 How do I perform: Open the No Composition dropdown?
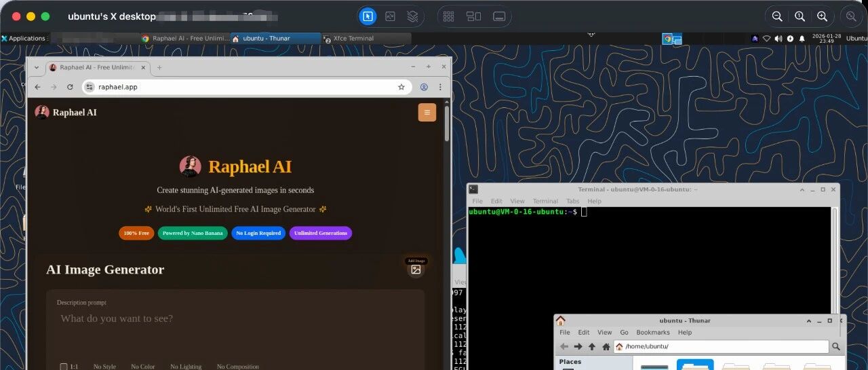pos(238,367)
